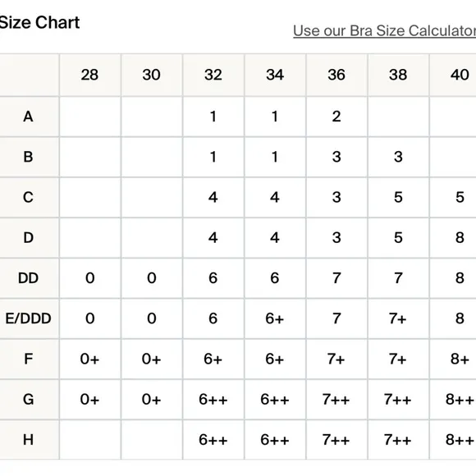Click 7++ in row G, column 36

coord(336,399)
